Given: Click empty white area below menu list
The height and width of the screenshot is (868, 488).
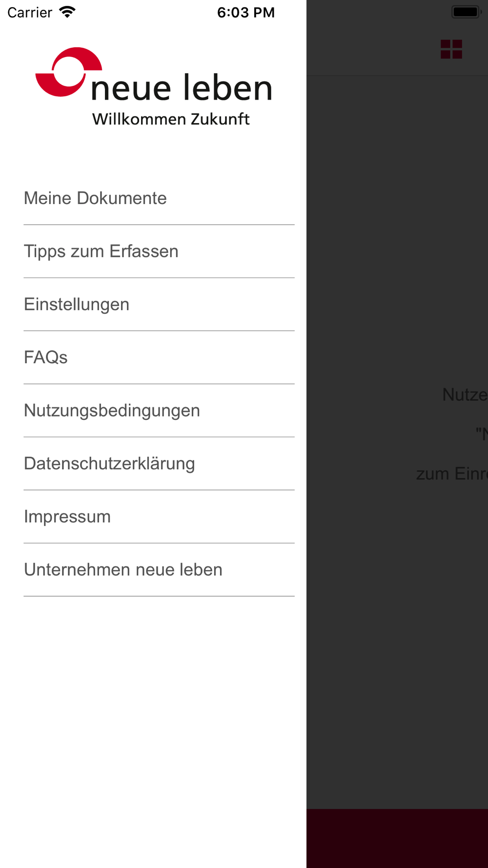Looking at the screenshot, I should (153, 732).
